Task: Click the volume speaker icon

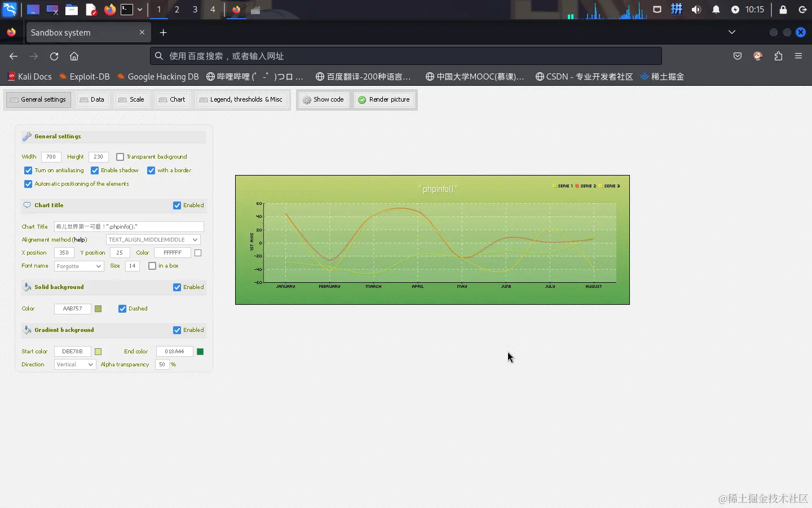Action: pyautogui.click(x=696, y=10)
